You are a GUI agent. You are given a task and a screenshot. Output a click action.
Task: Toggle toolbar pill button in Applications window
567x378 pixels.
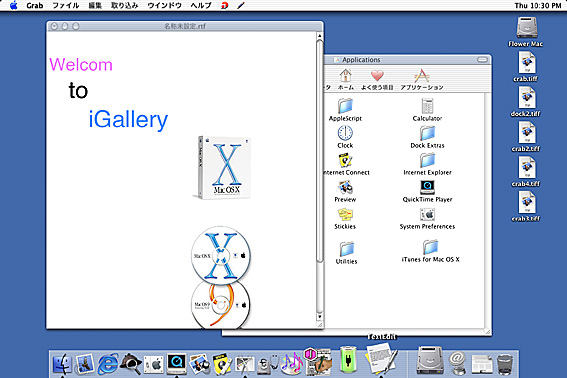tap(482, 60)
